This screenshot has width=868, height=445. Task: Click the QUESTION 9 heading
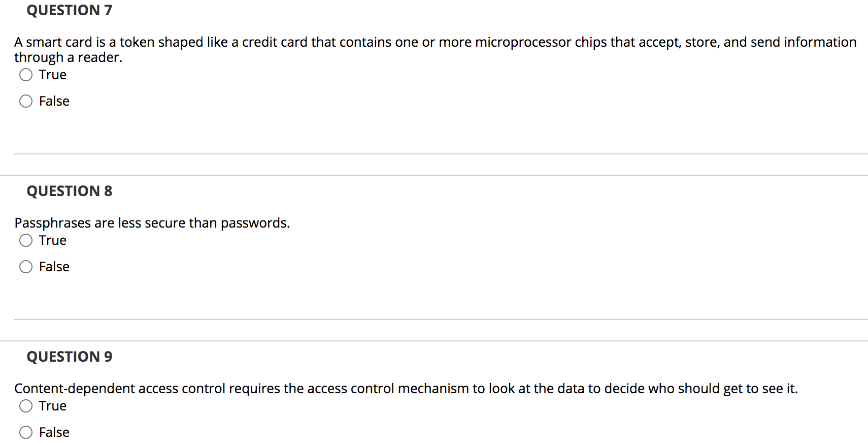point(70,357)
